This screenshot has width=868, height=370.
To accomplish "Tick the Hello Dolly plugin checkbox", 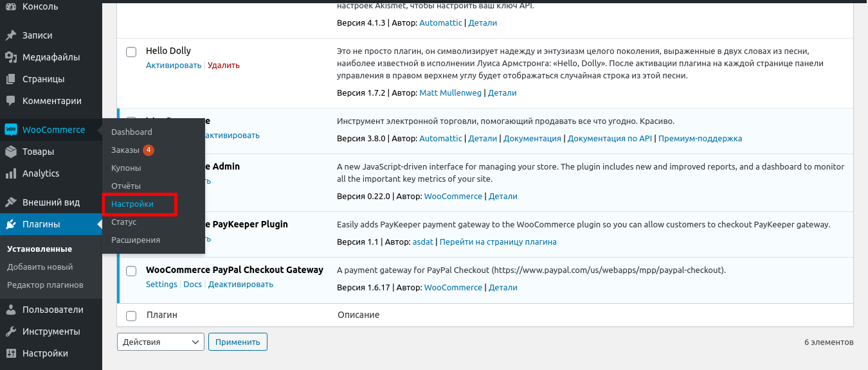I will click(x=131, y=51).
